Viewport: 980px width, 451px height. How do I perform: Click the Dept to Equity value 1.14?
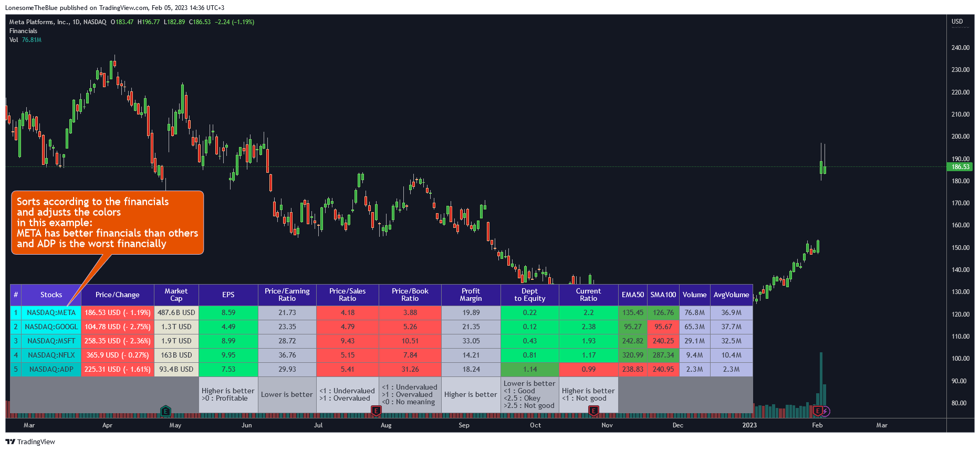coord(530,370)
